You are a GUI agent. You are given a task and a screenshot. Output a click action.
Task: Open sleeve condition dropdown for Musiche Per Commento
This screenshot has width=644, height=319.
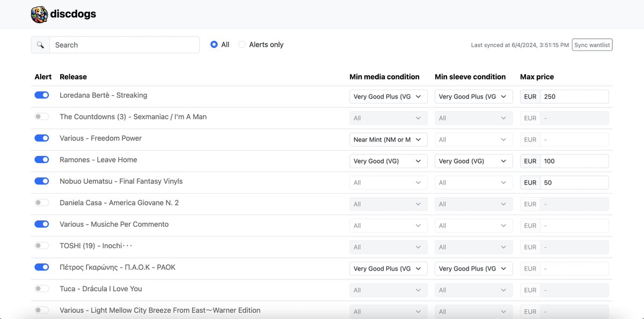474,226
